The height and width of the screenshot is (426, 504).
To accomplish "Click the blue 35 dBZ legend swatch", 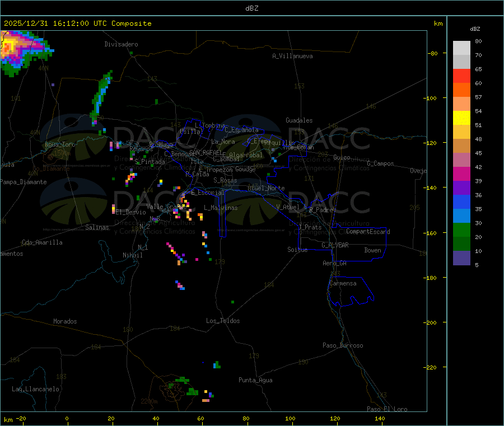I will 461,202.
